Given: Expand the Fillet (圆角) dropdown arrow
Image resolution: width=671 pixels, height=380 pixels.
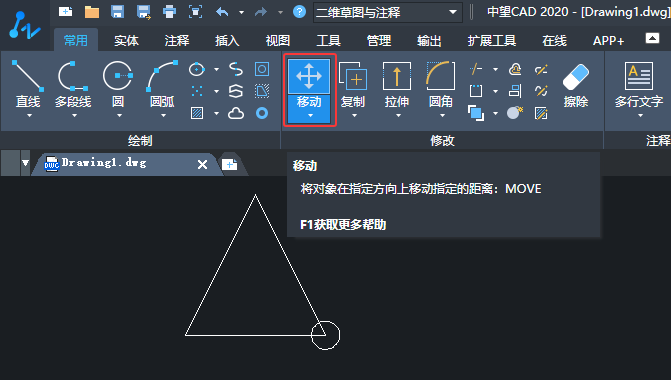Looking at the screenshot, I should 442,116.
